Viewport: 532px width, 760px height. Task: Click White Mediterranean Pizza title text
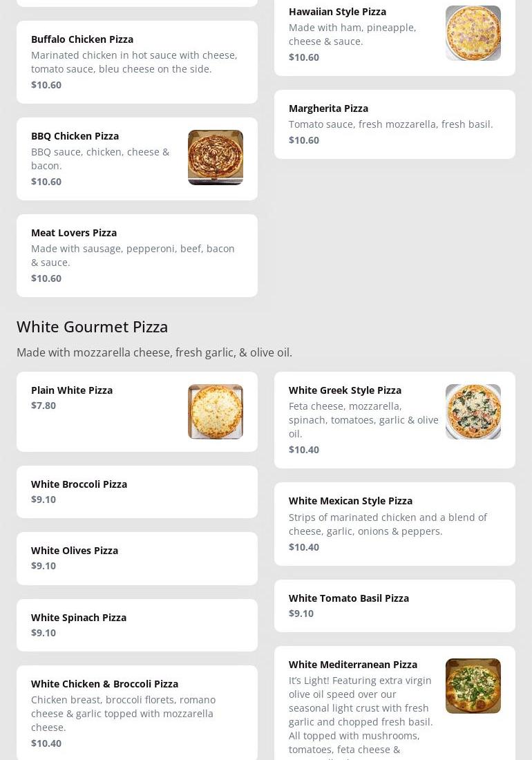pyautogui.click(x=353, y=665)
